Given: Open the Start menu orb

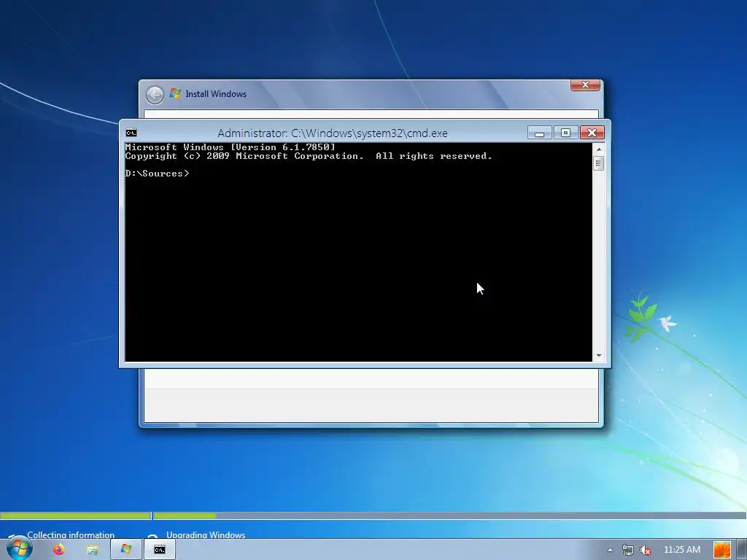Looking at the screenshot, I should coord(20,548).
